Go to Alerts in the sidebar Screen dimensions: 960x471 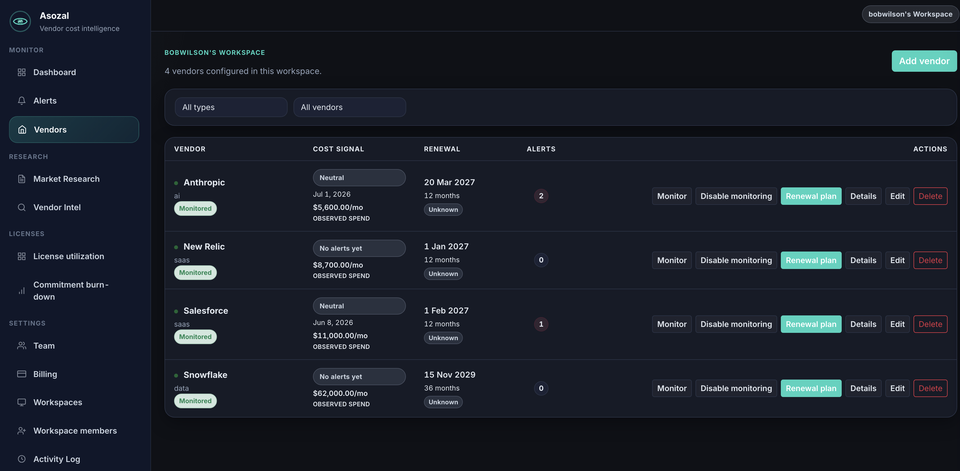[74, 100]
